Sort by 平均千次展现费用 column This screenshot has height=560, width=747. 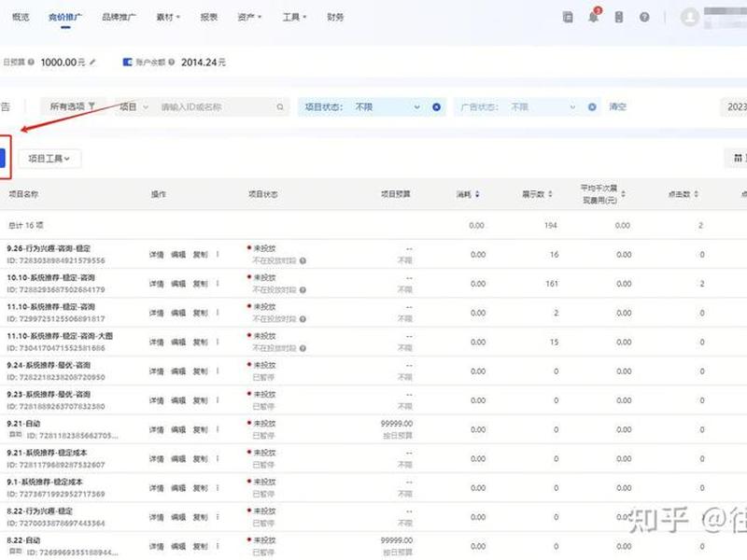(623, 194)
